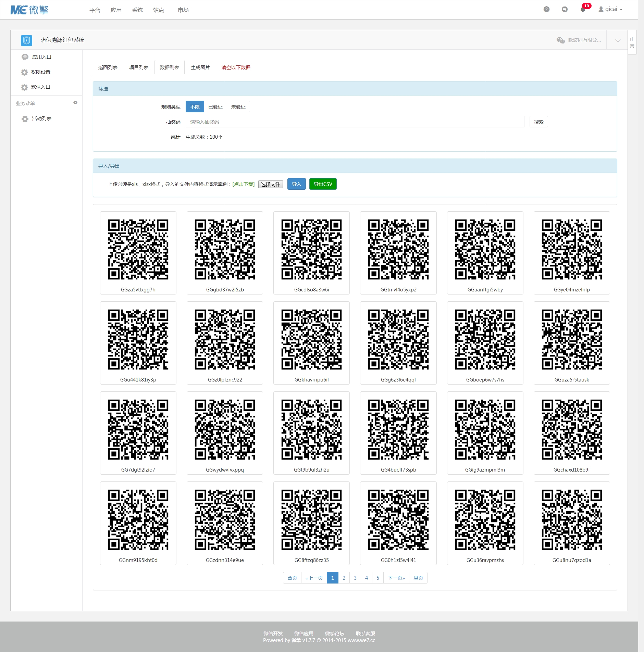Screen dimensions: 644x652
Task: Select the 未验证 filter option
Action: (238, 107)
